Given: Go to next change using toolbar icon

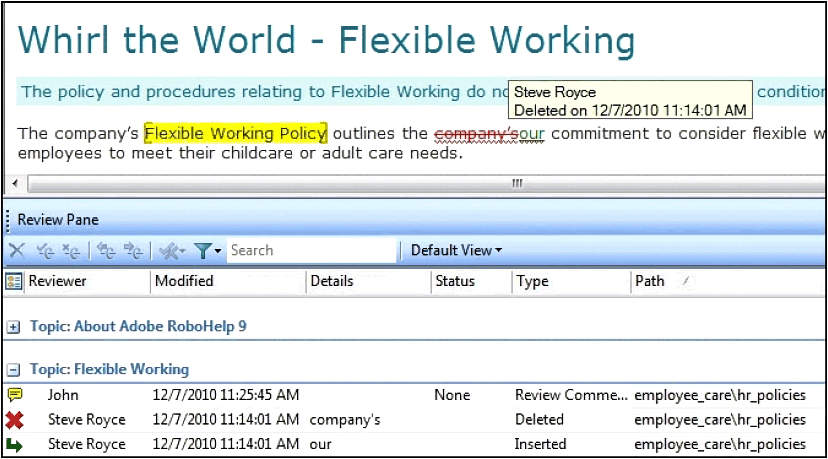Looking at the screenshot, I should click(132, 251).
